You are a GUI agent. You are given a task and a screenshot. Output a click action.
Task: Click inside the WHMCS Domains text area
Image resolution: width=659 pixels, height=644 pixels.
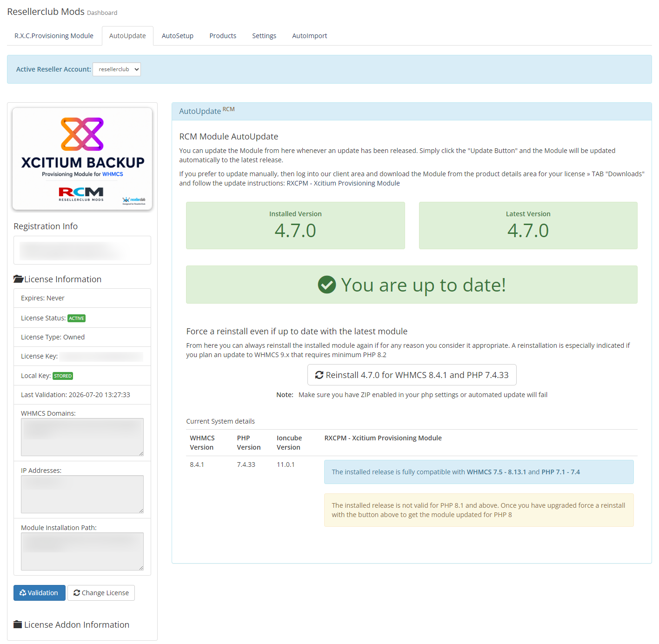point(82,437)
